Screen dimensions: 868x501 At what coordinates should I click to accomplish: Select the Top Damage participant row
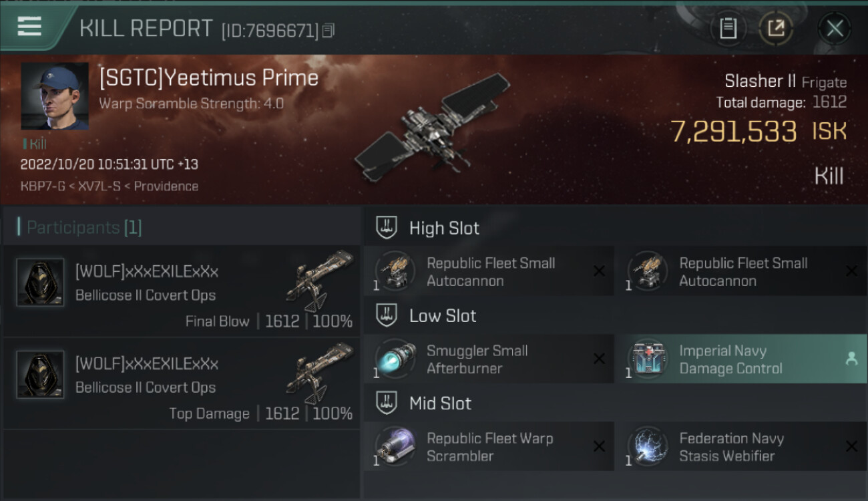point(182,383)
